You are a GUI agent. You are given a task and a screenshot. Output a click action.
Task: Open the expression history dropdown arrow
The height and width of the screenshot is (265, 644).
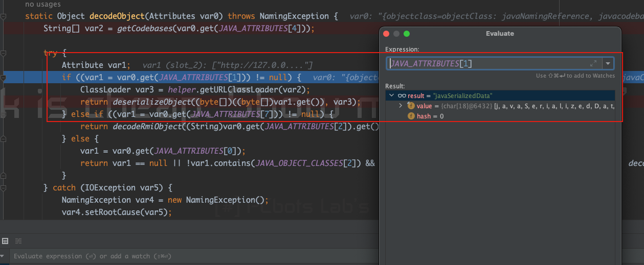click(x=608, y=64)
